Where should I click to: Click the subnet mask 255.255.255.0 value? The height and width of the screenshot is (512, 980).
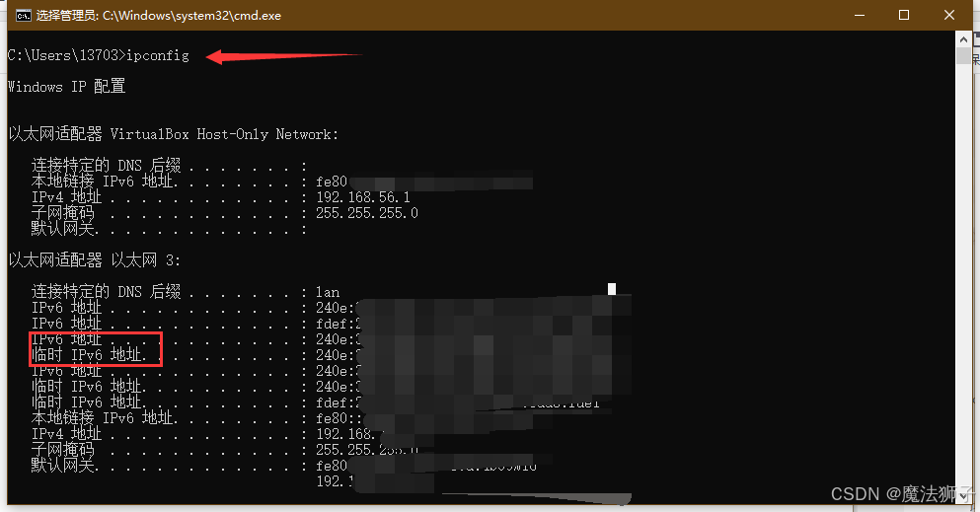(x=367, y=213)
